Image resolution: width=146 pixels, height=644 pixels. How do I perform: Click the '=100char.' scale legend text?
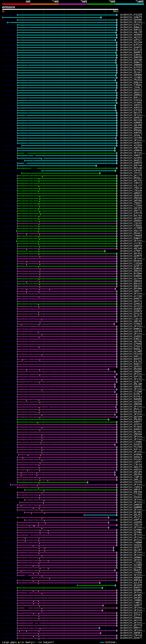click(111, 642)
